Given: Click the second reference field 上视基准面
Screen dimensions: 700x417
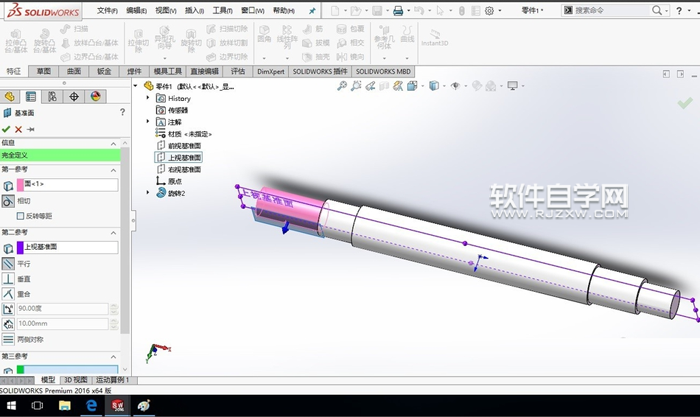Looking at the screenshot, I should 67,247.
